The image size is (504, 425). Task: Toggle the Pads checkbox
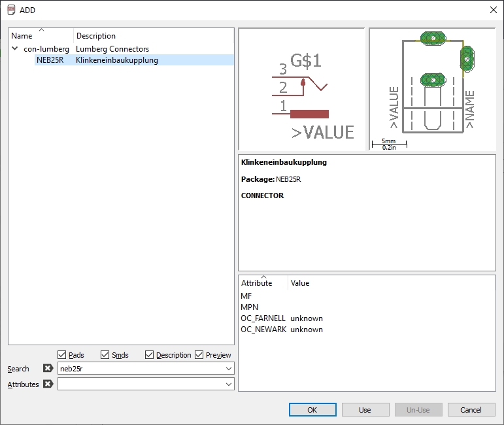61,355
